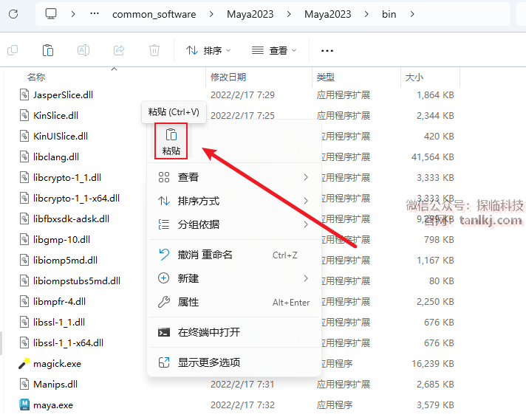
Task: Open 新建 submenu in context menu
Action: point(233,278)
